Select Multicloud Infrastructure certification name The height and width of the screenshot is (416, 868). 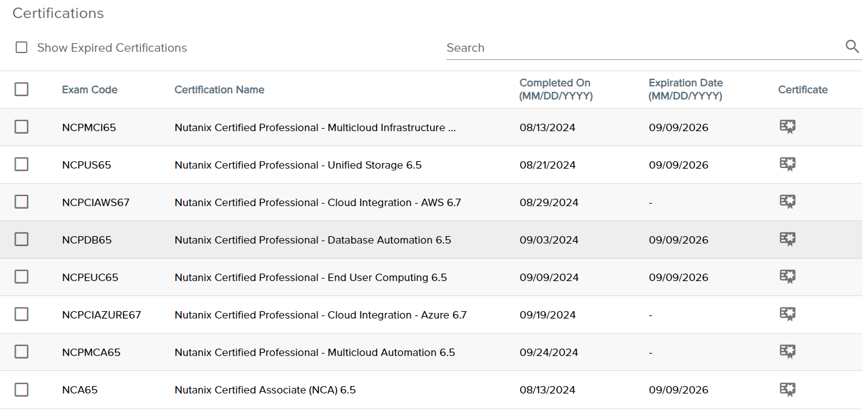click(315, 127)
